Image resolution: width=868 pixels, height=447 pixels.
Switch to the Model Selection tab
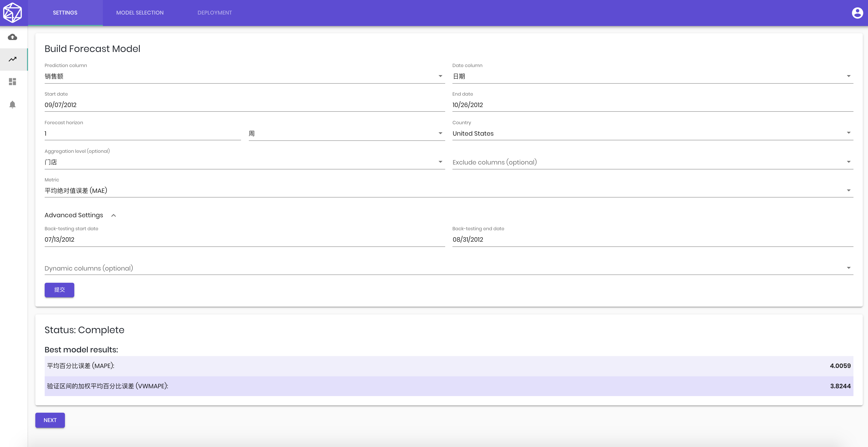pyautogui.click(x=140, y=13)
